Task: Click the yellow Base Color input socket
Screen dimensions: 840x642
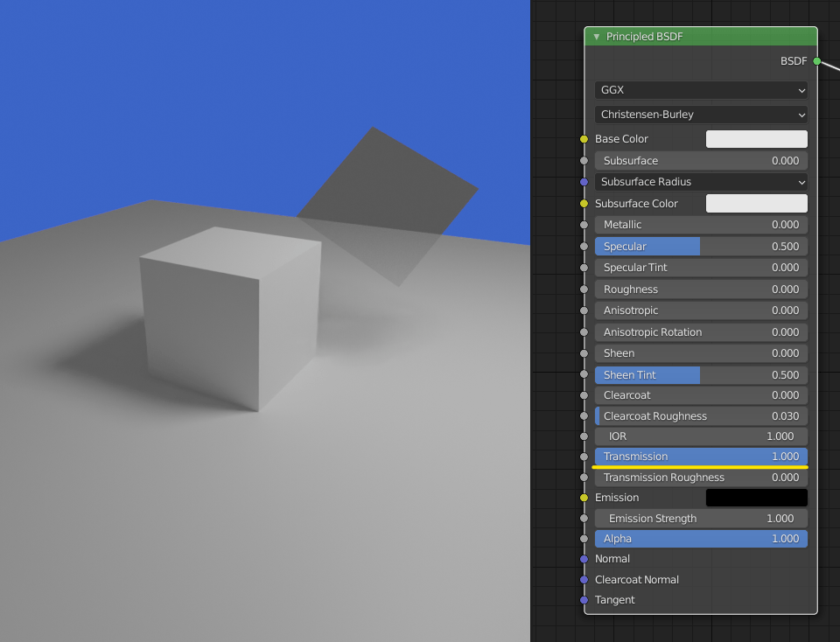Action: click(584, 138)
